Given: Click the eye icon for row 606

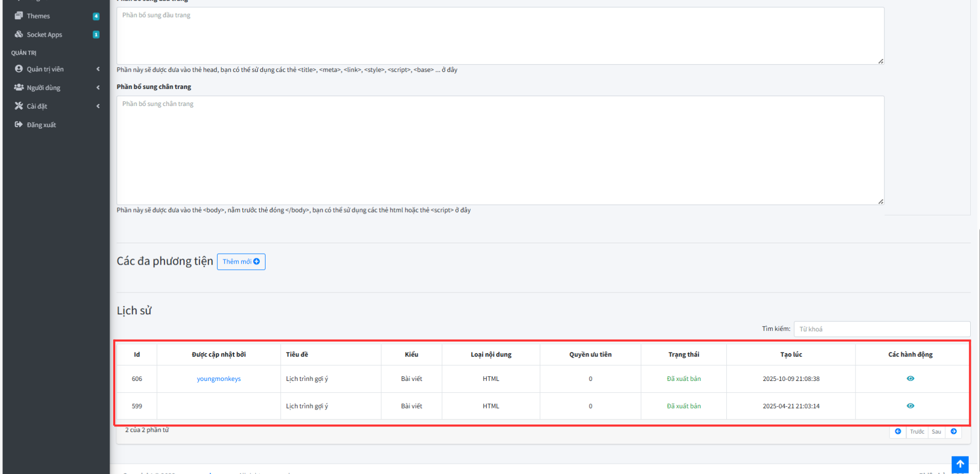Looking at the screenshot, I should tap(910, 379).
